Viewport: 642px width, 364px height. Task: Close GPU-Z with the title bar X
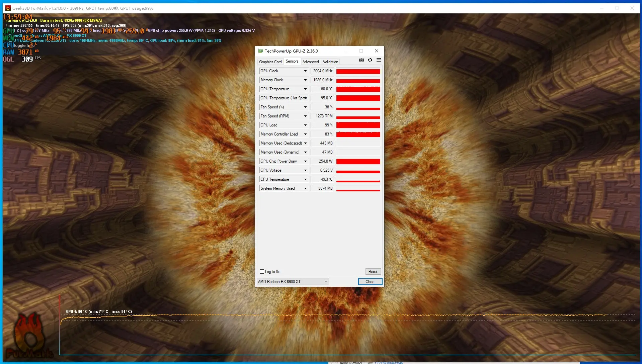[377, 51]
